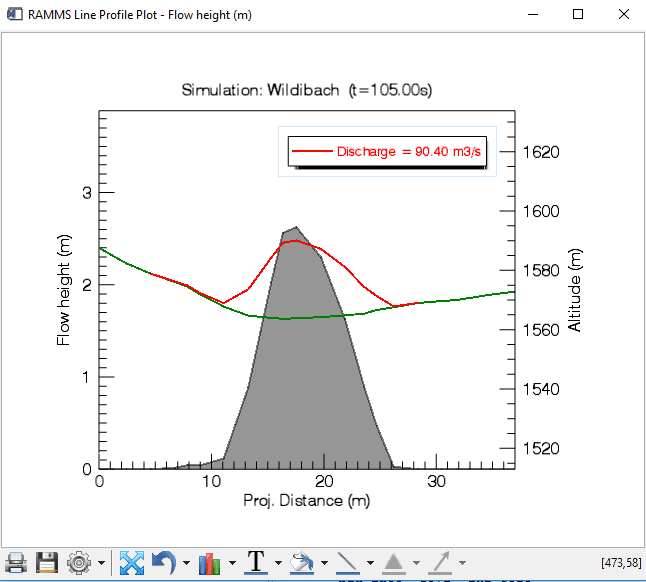This screenshot has width=646, height=582.
Task: Select the plot title 'Simulation: Wildibach (t=105.00s)'
Action: [x=307, y=90]
